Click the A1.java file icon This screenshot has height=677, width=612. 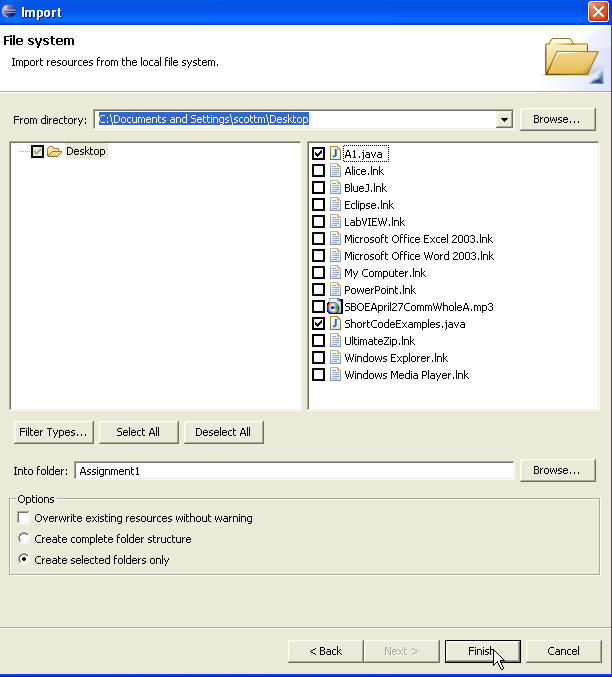point(335,154)
